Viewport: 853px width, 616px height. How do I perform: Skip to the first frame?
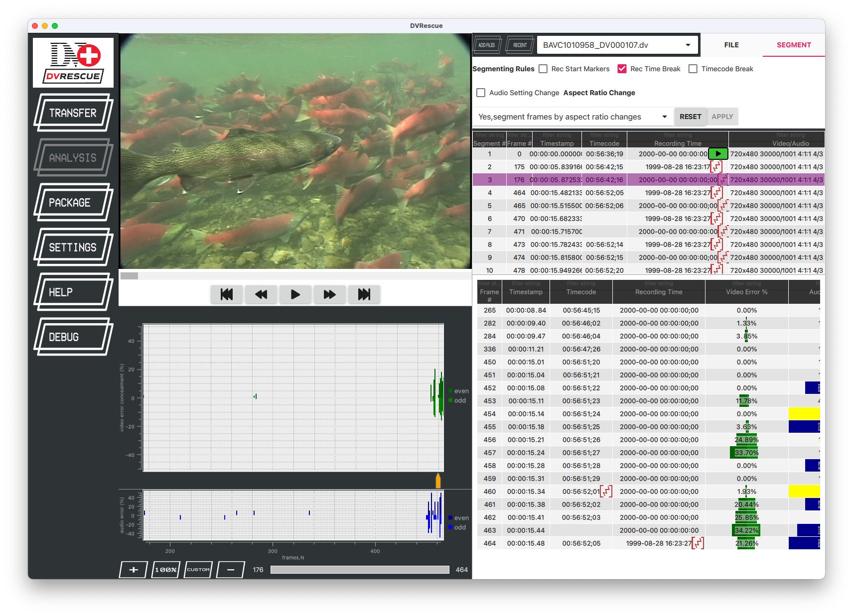(x=227, y=294)
